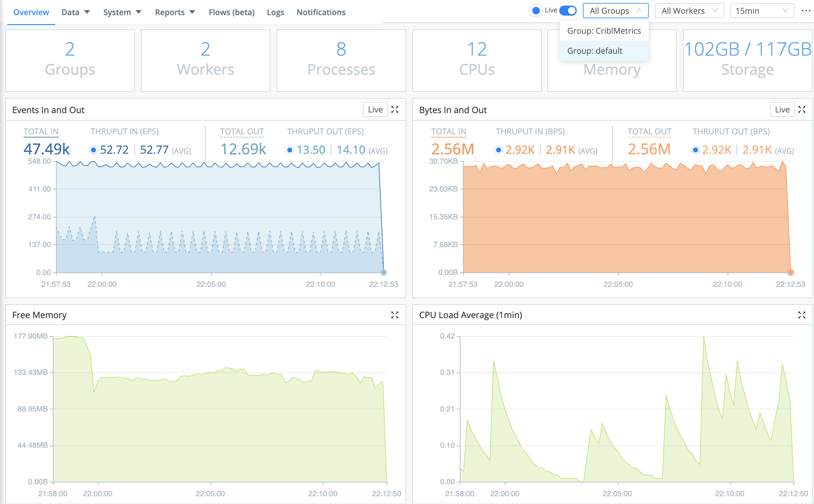Expand the Events In and Out chart to fullscreen
Viewport: 814px width, 504px height.
[x=395, y=109]
